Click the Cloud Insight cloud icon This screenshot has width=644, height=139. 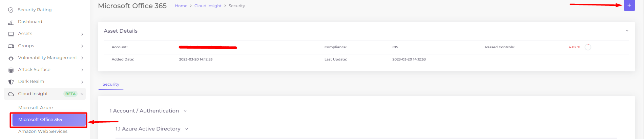[x=11, y=94]
